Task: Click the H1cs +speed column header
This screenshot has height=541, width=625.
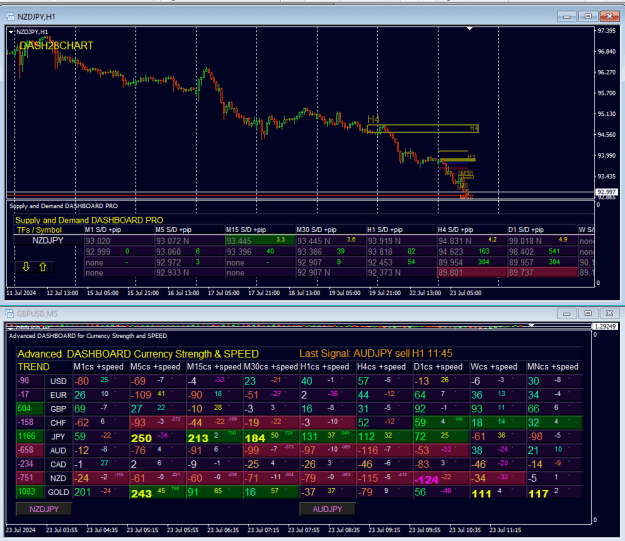Action: click(x=325, y=367)
